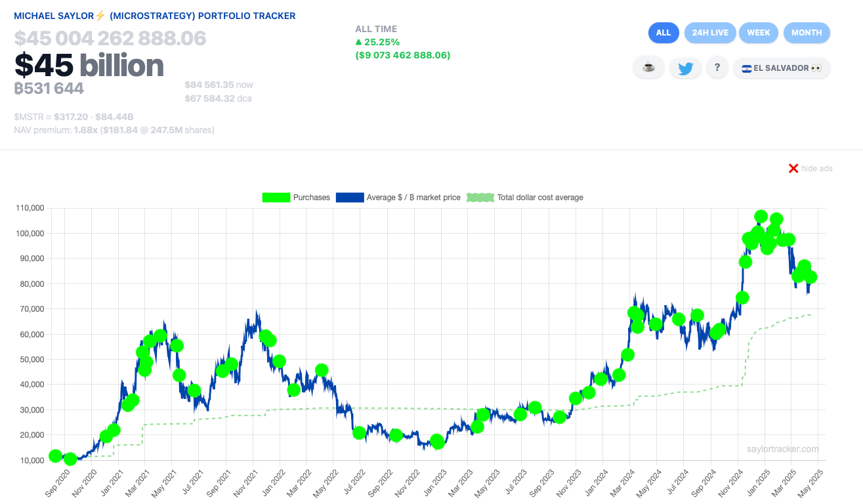Screen dimensions: 863x504
Task: Click the Nov 2021 x-axis label
Action: (243, 482)
